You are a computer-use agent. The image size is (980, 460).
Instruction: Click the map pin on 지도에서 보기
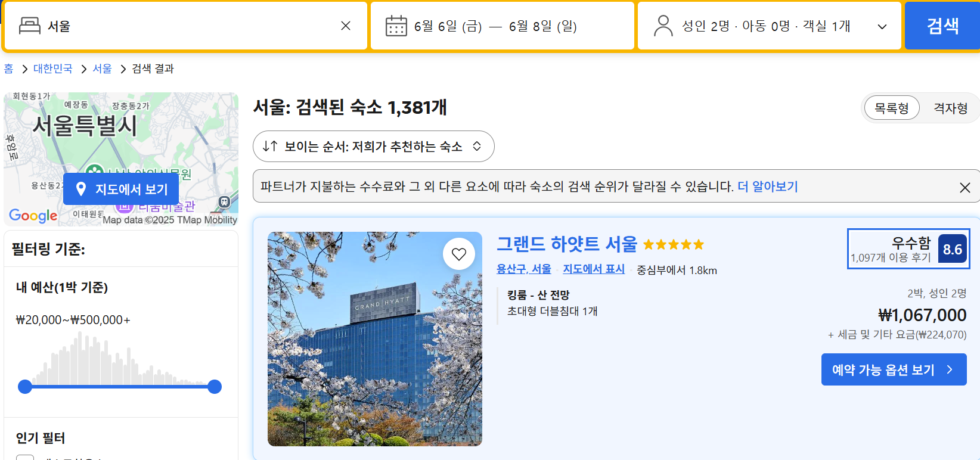pyautogui.click(x=81, y=189)
